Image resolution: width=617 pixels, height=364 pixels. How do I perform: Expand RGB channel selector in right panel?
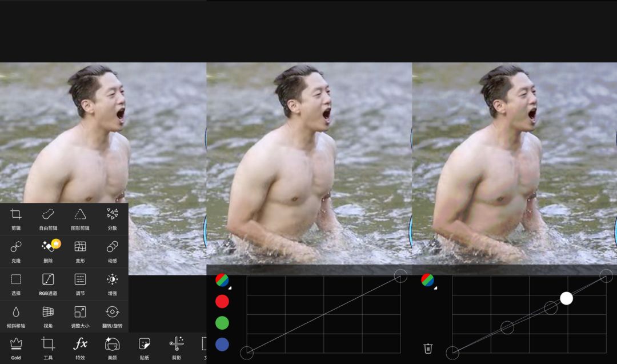[427, 280]
